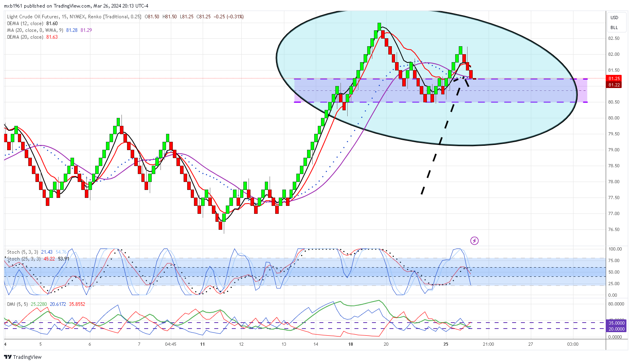
Task: Click the 0.0000 DMI axis label
Action: point(615,337)
